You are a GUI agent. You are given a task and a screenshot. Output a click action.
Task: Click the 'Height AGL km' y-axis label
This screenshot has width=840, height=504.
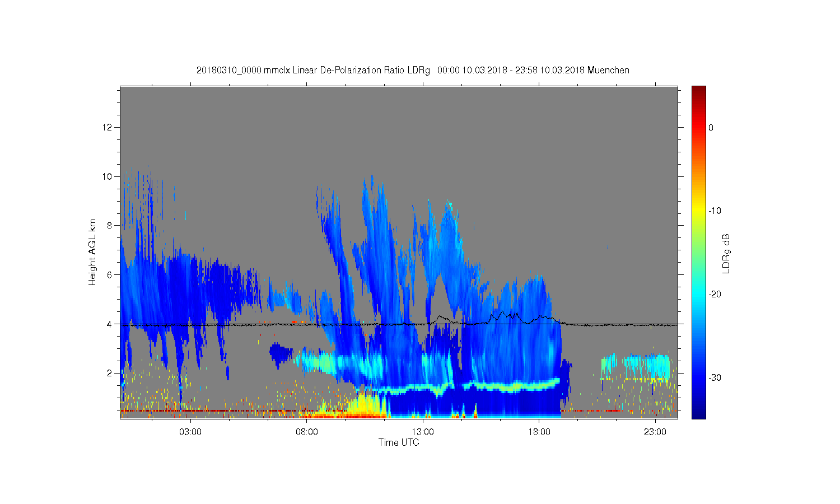[x=92, y=253]
